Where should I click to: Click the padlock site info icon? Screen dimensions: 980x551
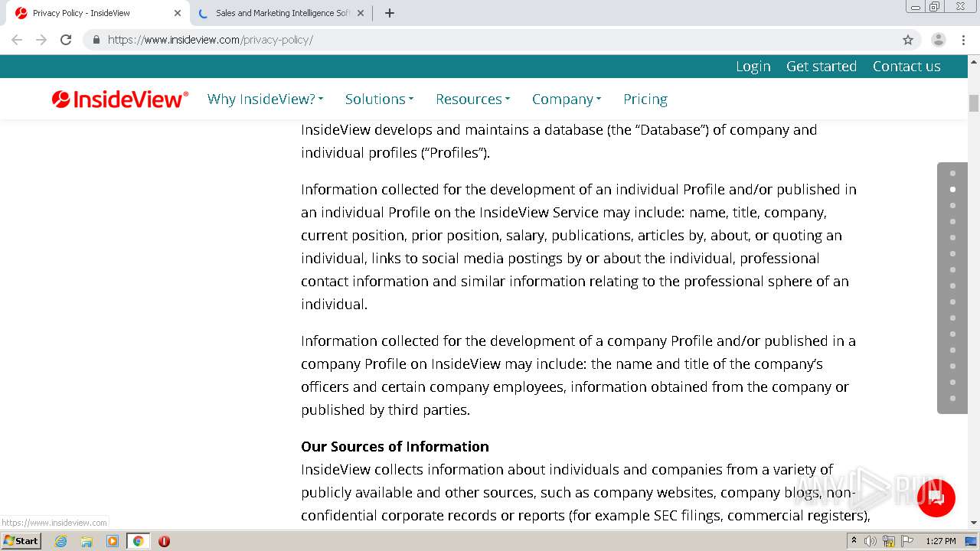[x=96, y=40]
